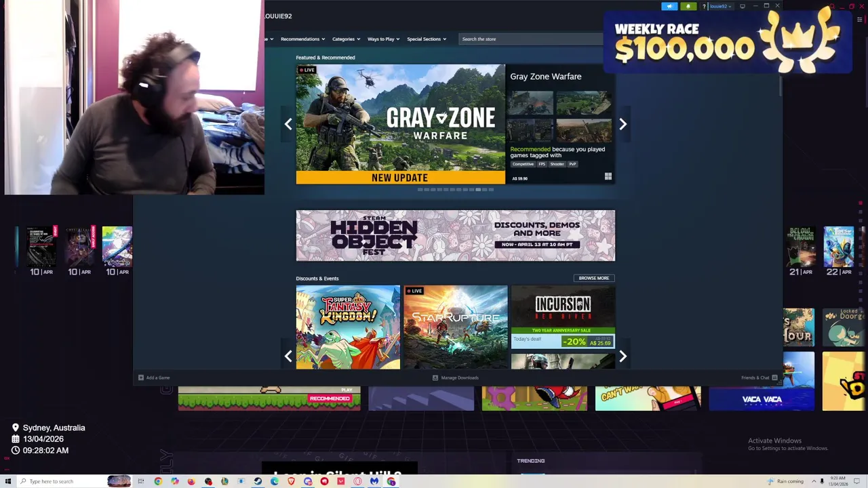
Task: Open the Hidden Object Fest banner
Action: point(456,235)
